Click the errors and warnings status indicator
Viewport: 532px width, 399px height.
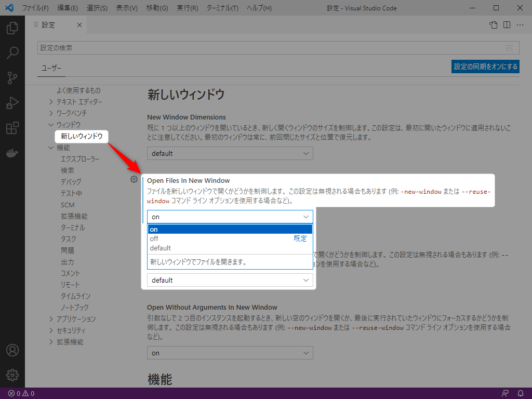21,394
